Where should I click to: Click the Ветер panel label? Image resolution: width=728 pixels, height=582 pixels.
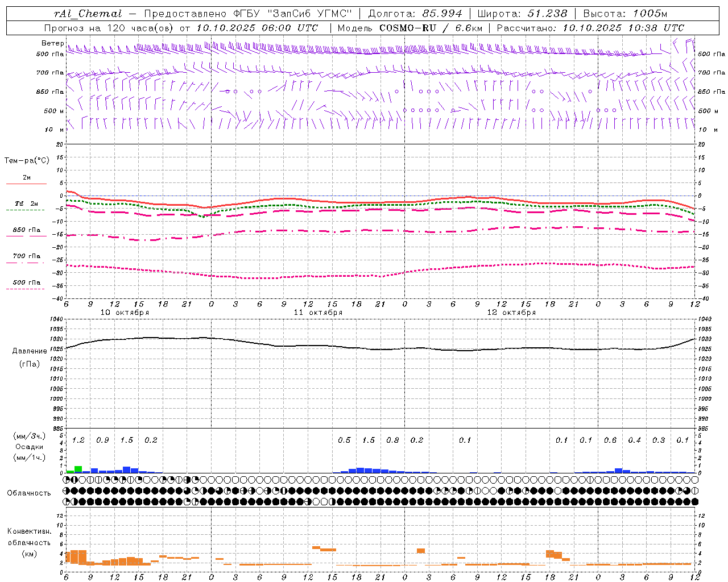[x=52, y=43]
